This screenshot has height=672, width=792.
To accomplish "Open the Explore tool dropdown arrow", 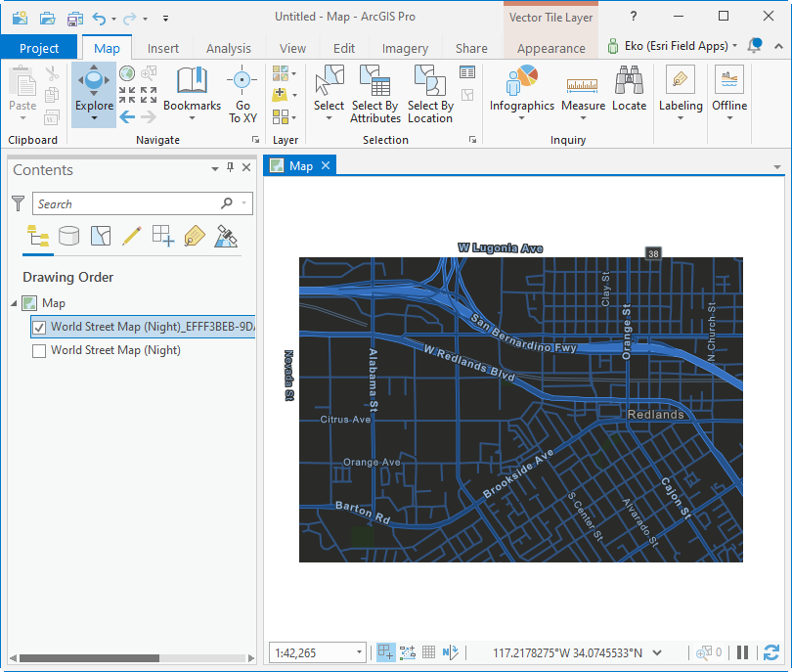I will point(94,118).
